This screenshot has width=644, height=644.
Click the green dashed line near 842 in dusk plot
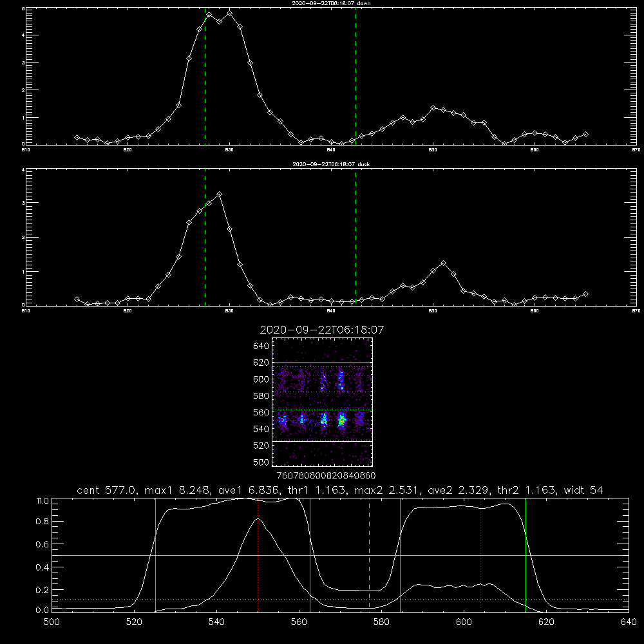[x=355, y=238]
